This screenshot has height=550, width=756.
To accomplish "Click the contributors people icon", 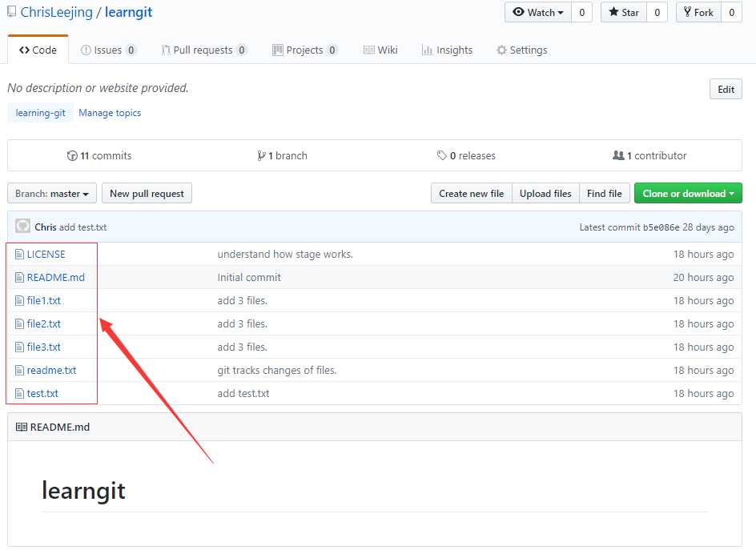I will [618, 156].
